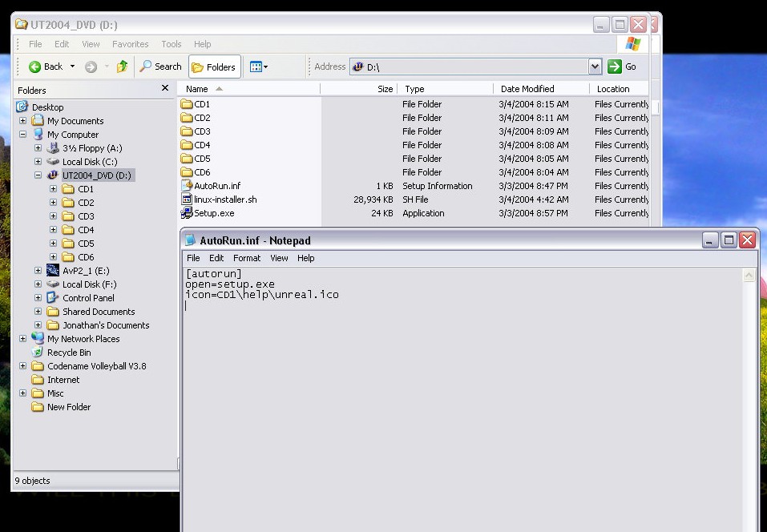Select the CD6 folder icon in file list
Screen dimensions: 767x532
[x=187, y=172]
